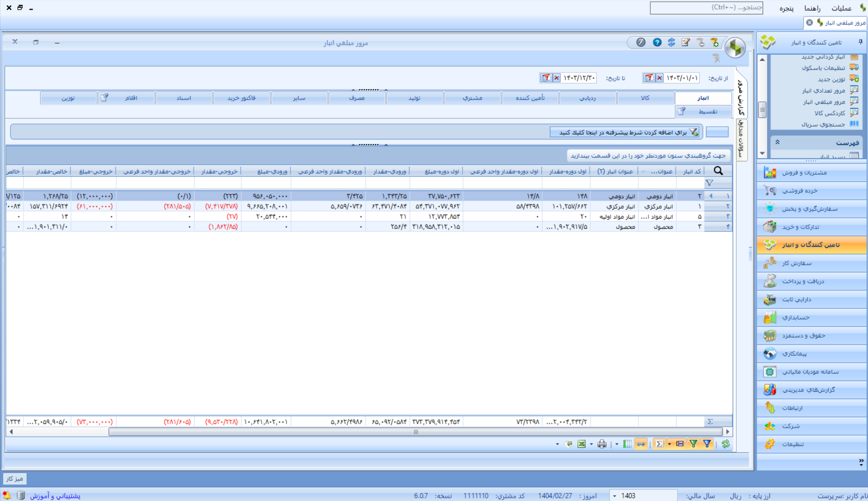Select the اقلام tab
868x501 pixels.
coord(126,98)
